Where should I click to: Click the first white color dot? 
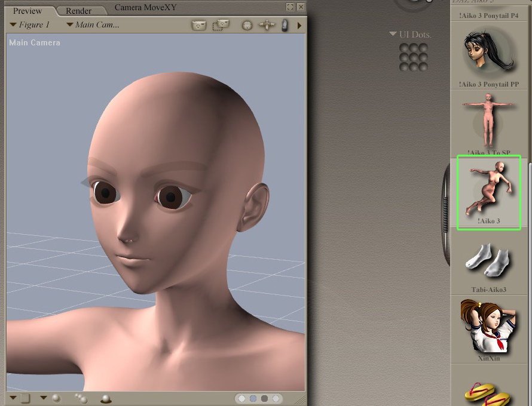[x=242, y=399]
